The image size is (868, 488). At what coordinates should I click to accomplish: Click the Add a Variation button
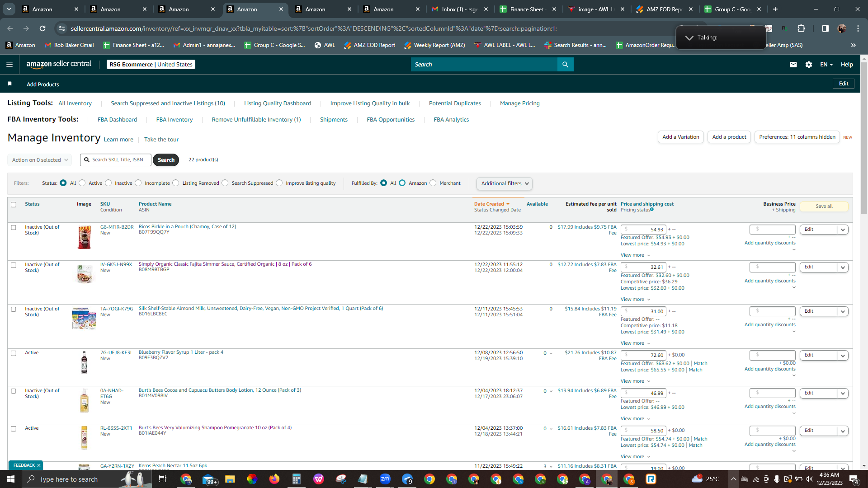click(x=681, y=137)
